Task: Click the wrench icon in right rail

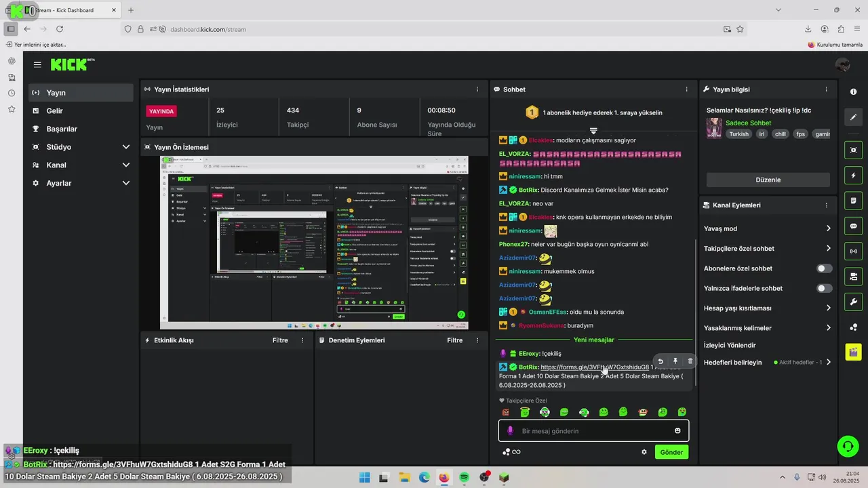Action: pos(853,302)
